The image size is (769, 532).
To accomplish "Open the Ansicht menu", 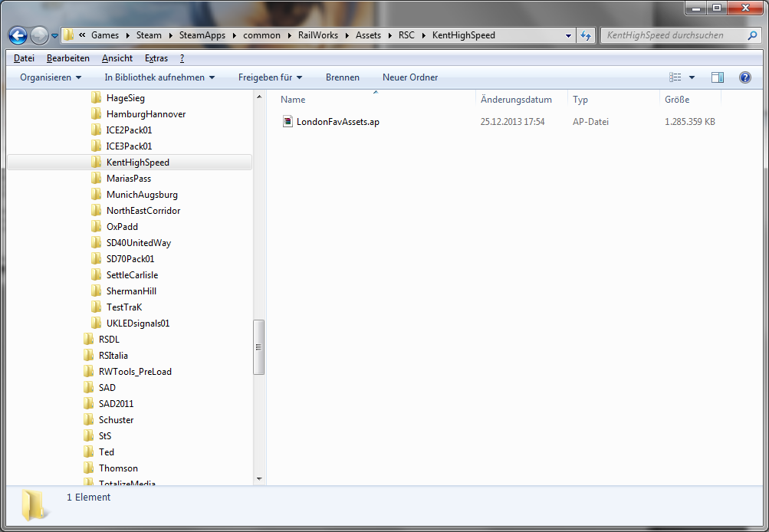I will pos(117,57).
